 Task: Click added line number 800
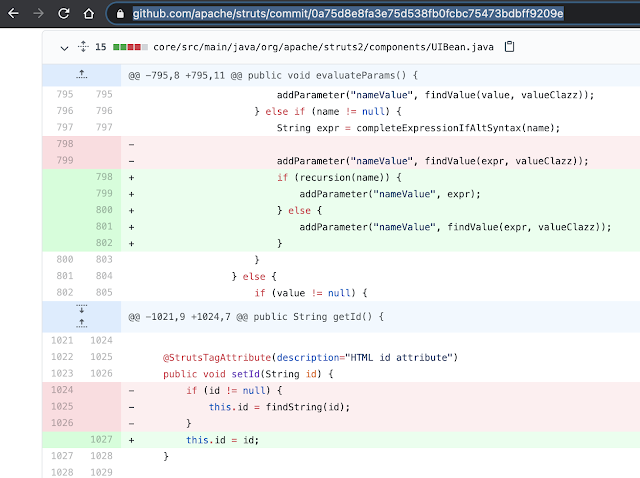pos(104,210)
